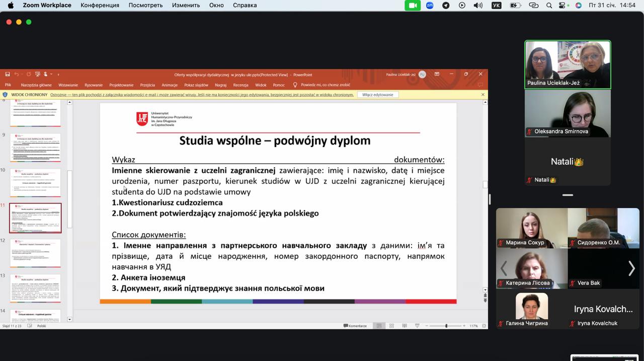Open the Справка menu
This screenshot has width=644, height=361.
(x=245, y=5)
